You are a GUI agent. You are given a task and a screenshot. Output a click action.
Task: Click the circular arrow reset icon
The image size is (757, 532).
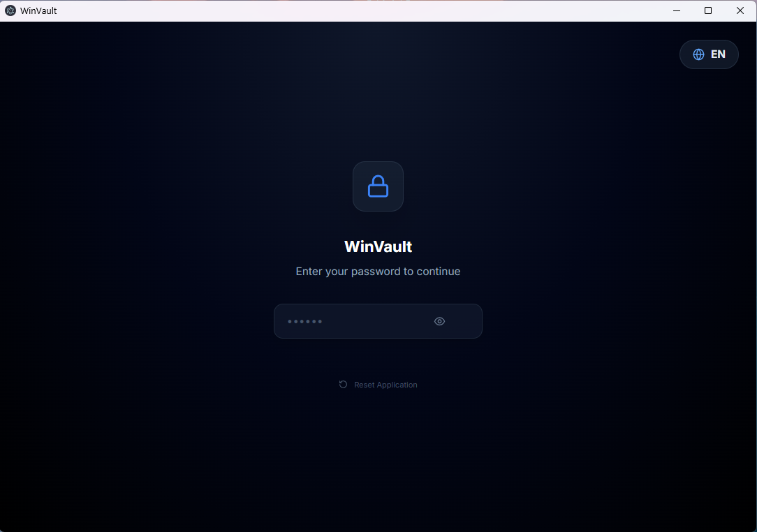pos(344,384)
